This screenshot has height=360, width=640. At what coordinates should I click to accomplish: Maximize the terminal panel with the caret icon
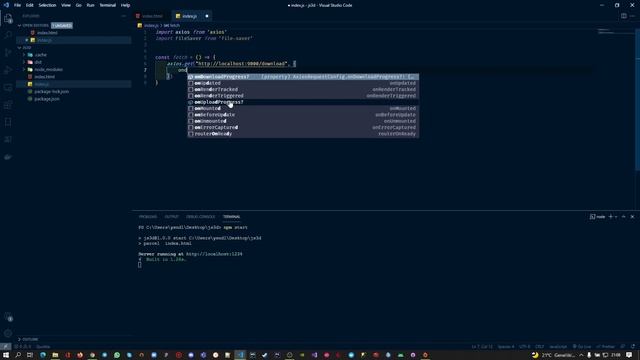coord(623,217)
